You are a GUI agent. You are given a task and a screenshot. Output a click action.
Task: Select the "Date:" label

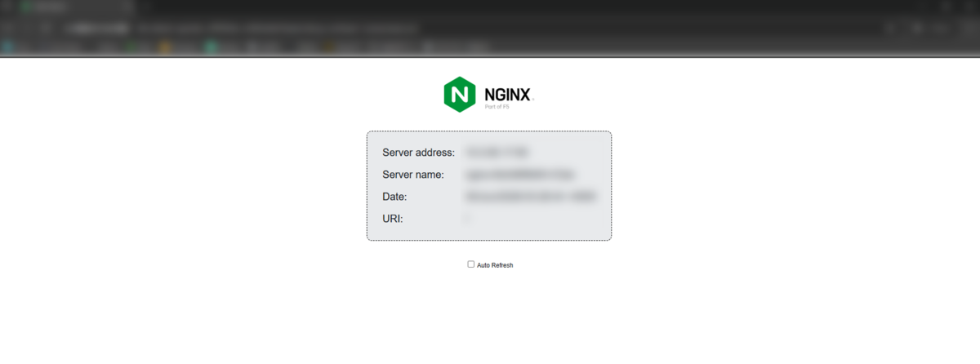tap(394, 197)
